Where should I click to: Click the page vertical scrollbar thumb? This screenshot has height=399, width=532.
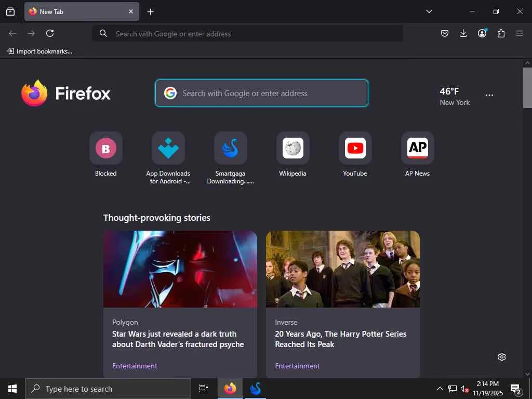pos(527,87)
